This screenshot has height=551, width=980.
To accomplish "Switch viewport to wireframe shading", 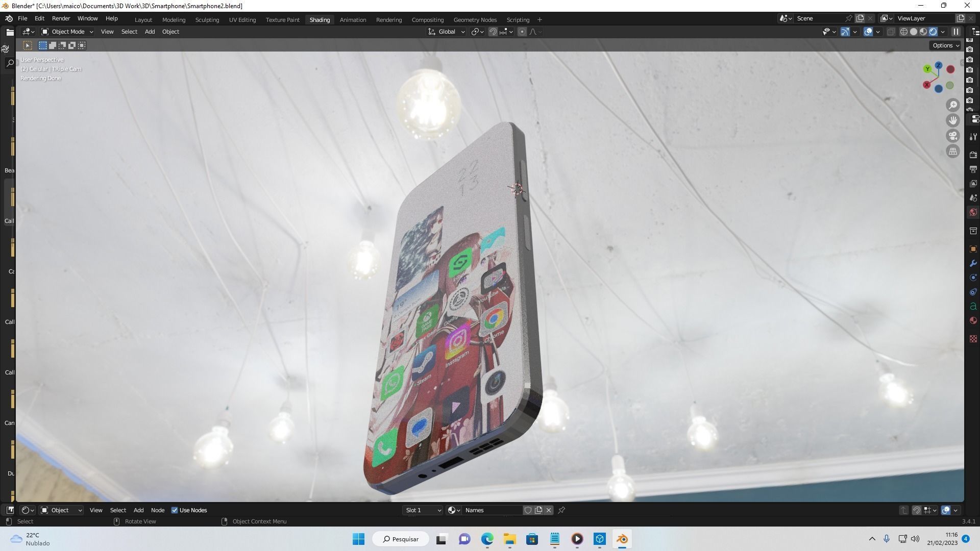I will click(x=904, y=32).
